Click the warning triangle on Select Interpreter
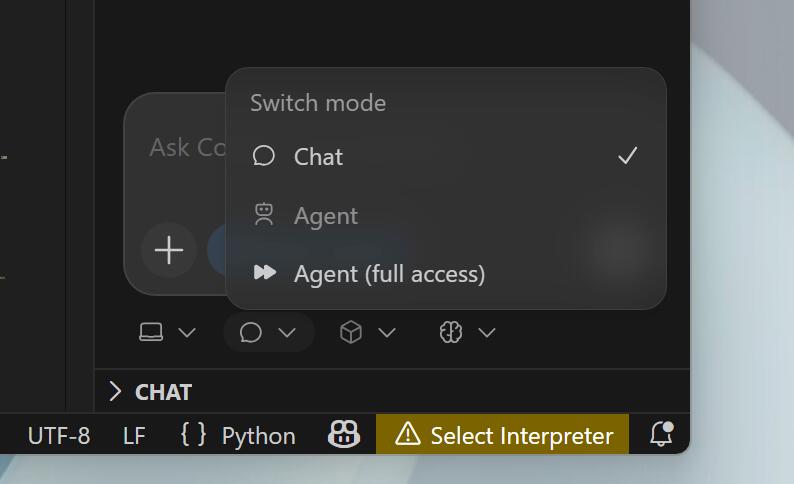Screen dimensions: 794x484 click(x=408, y=435)
